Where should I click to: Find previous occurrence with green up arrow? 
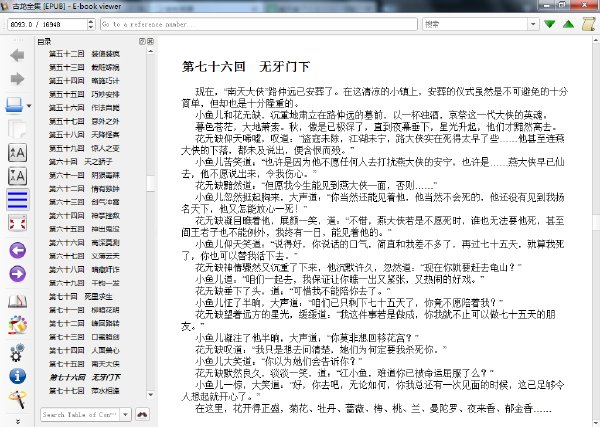[569, 24]
